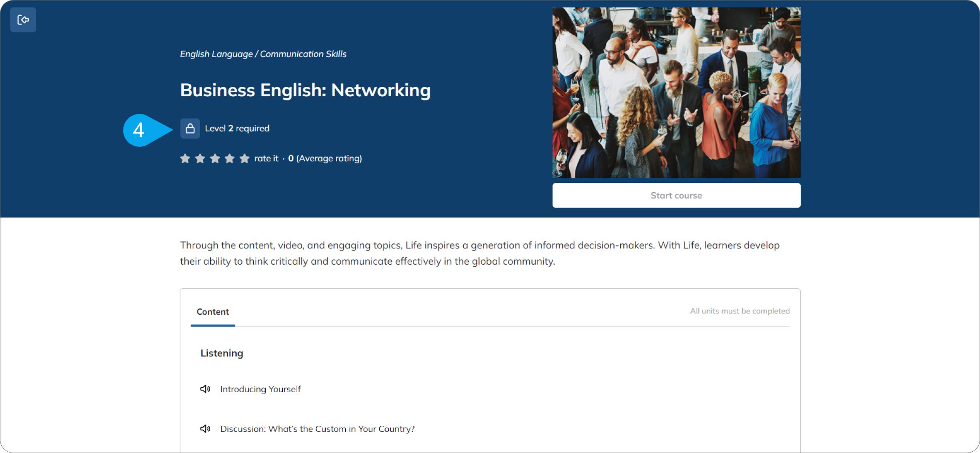Rate the course two stars

point(200,159)
